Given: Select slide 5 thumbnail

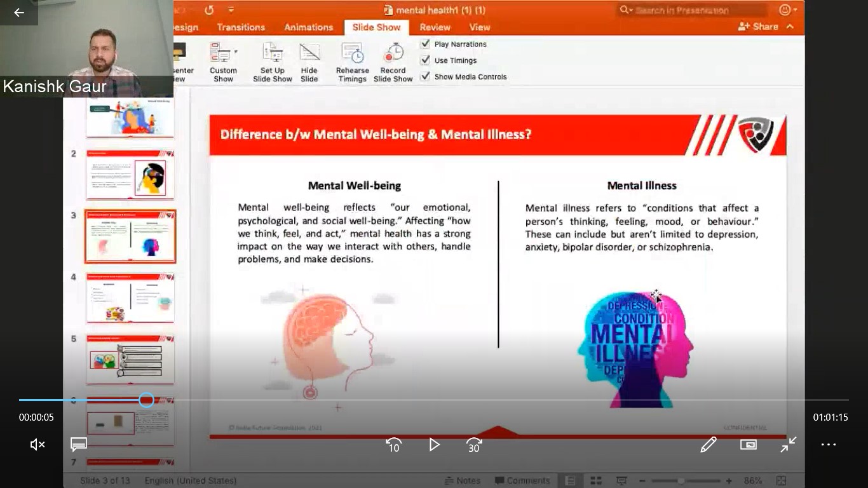Looking at the screenshot, I should [x=130, y=360].
